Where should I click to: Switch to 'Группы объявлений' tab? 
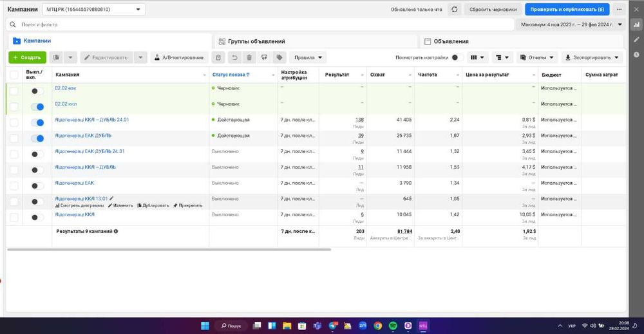[x=256, y=41]
